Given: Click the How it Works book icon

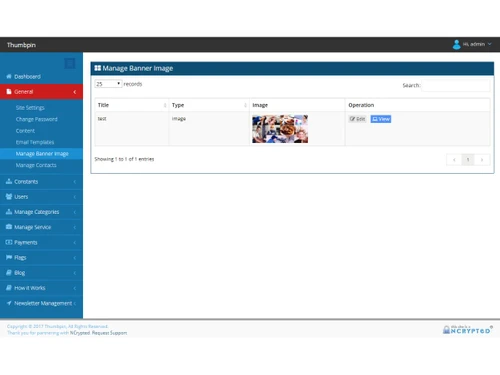Looking at the screenshot, I should [x=9, y=288].
